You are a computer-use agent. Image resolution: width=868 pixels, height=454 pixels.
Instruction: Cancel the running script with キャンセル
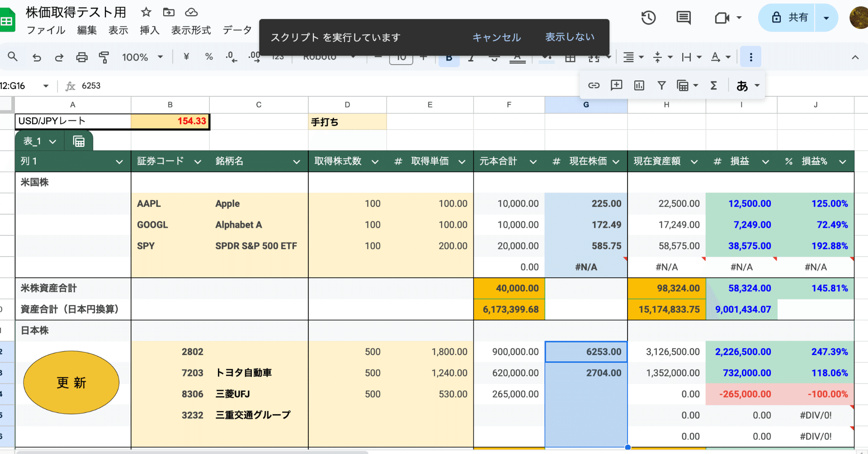click(496, 37)
